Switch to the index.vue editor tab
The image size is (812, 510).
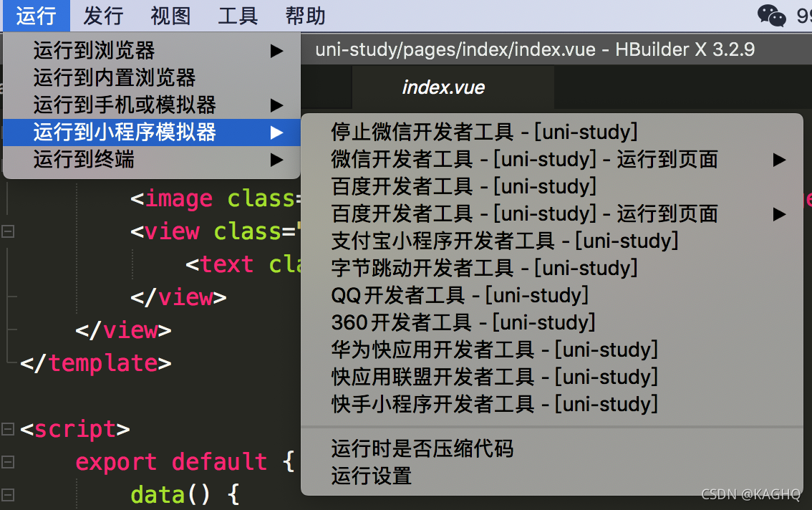(x=453, y=87)
